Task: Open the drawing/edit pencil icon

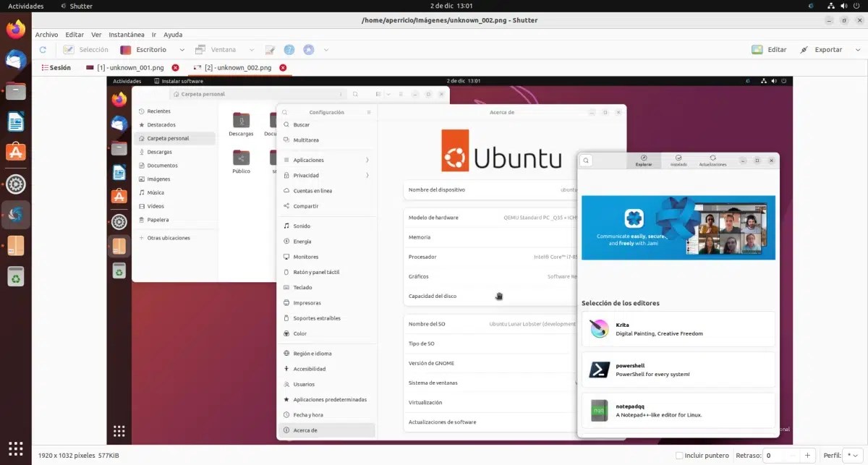Action: [270, 49]
